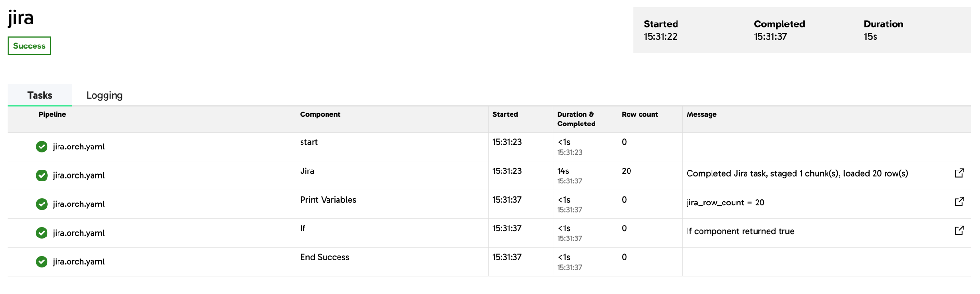Click the Message column header

(701, 114)
